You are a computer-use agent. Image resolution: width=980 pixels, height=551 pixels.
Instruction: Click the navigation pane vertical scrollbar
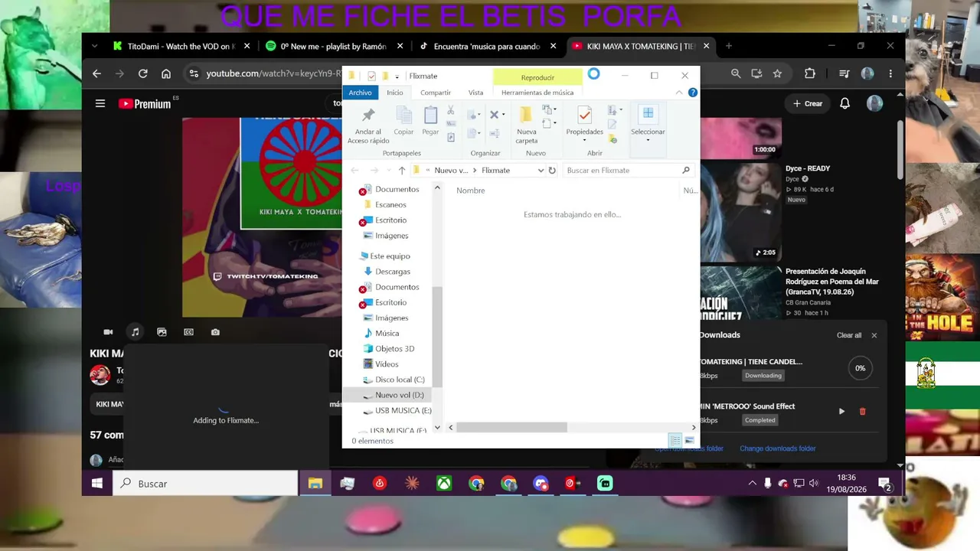click(x=437, y=337)
